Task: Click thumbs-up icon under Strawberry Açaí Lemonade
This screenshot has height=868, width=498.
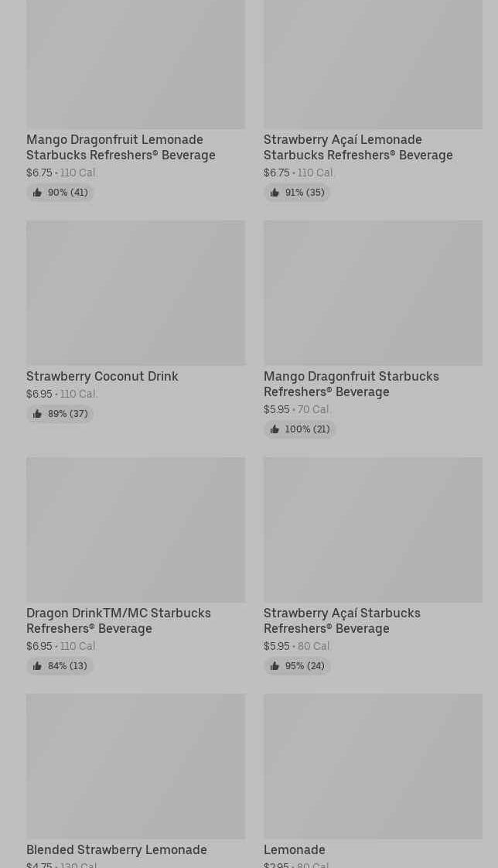Action: tap(275, 193)
